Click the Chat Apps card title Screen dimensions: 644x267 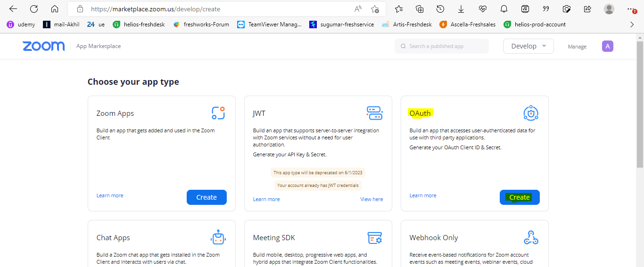click(x=113, y=238)
